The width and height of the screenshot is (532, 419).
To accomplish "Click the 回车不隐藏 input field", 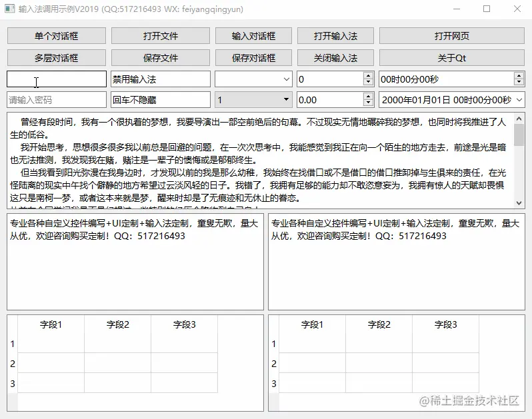I will (x=161, y=100).
